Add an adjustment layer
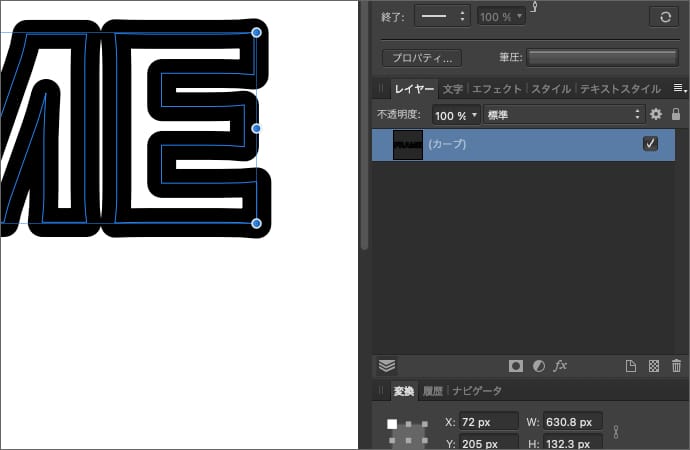The image size is (690, 450). [x=538, y=366]
